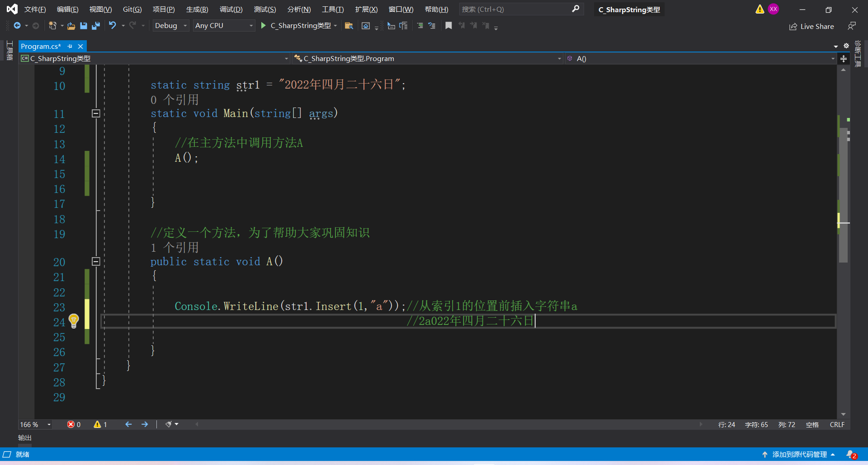868x465 pixels.
Task: Click line number 23 in the margin
Action: [x=59, y=307]
